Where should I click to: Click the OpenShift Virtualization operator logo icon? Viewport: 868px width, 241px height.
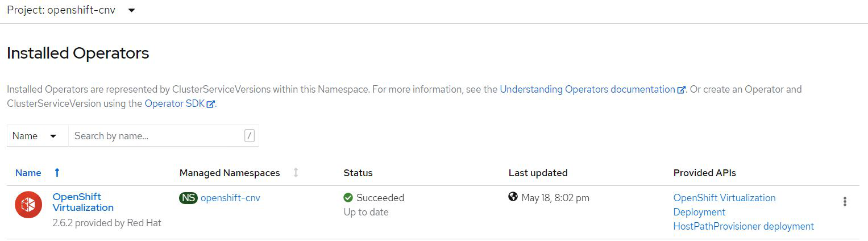point(28,205)
